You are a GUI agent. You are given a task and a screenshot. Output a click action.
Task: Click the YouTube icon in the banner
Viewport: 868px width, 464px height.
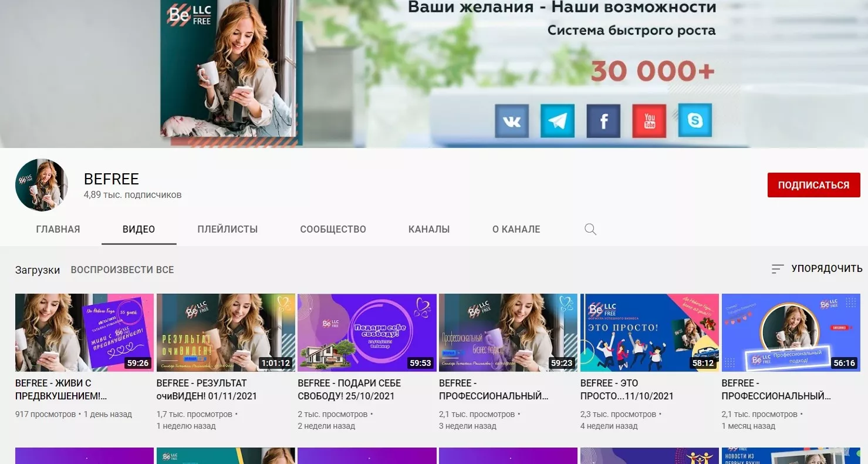649,121
